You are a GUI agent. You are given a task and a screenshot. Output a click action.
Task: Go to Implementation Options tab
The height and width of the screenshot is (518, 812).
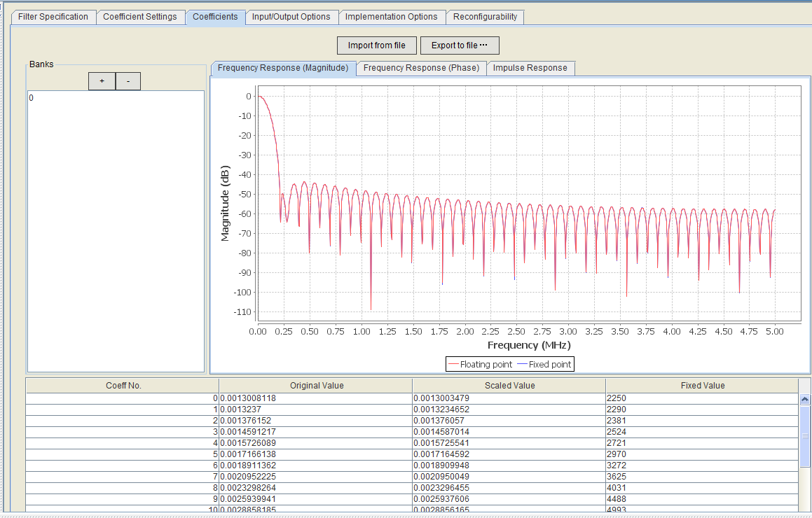click(391, 17)
